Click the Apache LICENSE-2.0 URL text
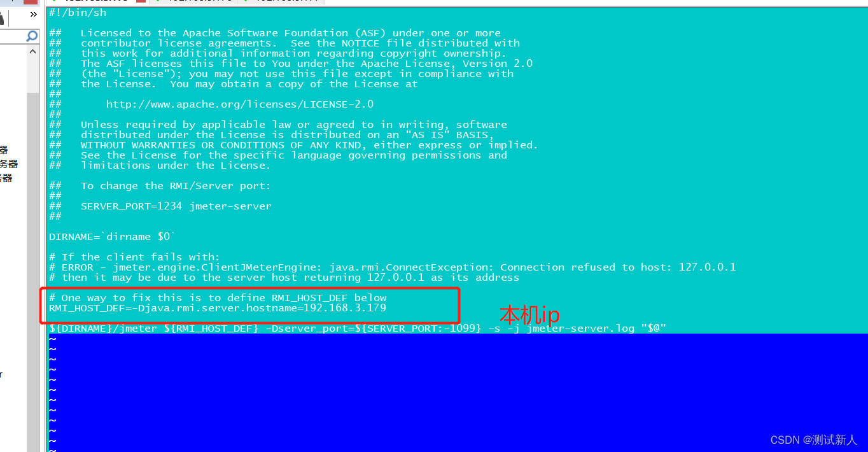Screen dimensions: 868x452 click(x=239, y=104)
